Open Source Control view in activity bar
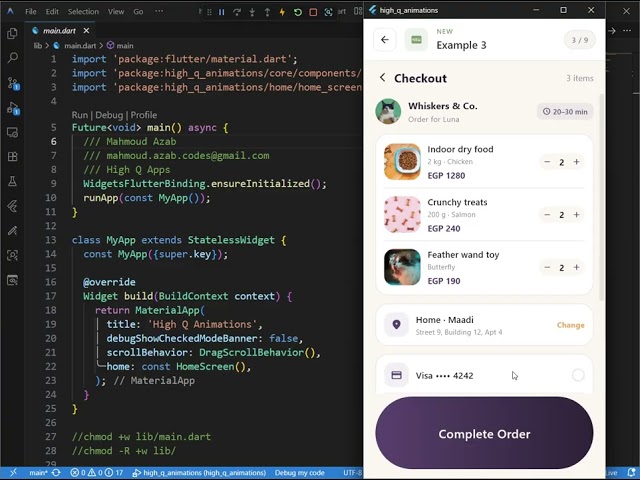The image size is (640, 480). [13, 83]
